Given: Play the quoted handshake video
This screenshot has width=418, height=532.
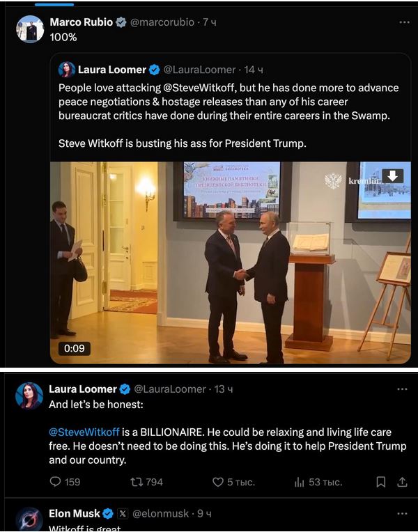Looking at the screenshot, I should coord(230,263).
